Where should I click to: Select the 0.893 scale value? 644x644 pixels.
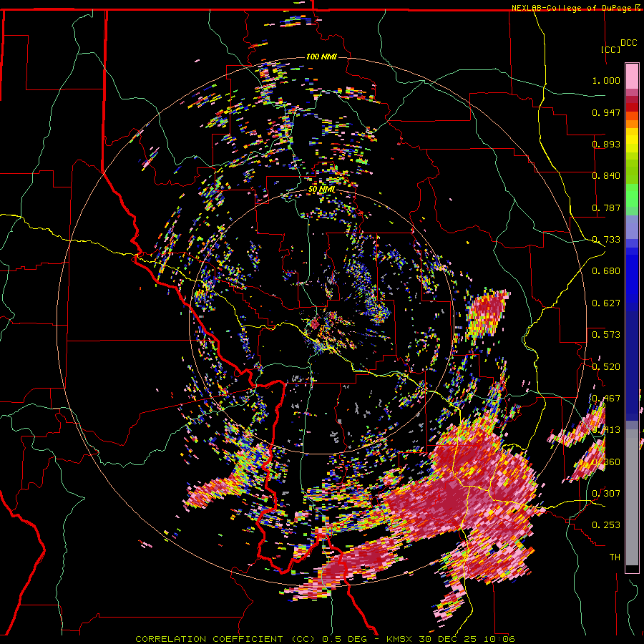(x=606, y=144)
